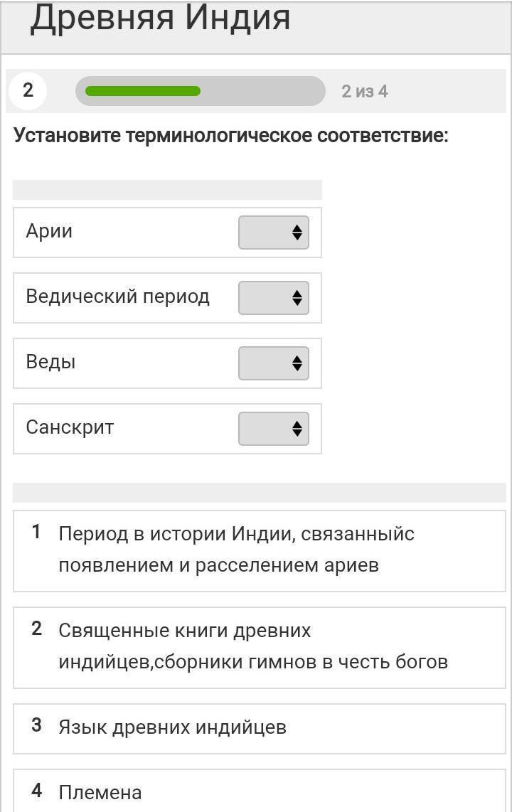Image resolution: width=512 pixels, height=812 pixels.
Task: Click number 3 beside Язык древних индийцев
Action: pyautogui.click(x=37, y=726)
